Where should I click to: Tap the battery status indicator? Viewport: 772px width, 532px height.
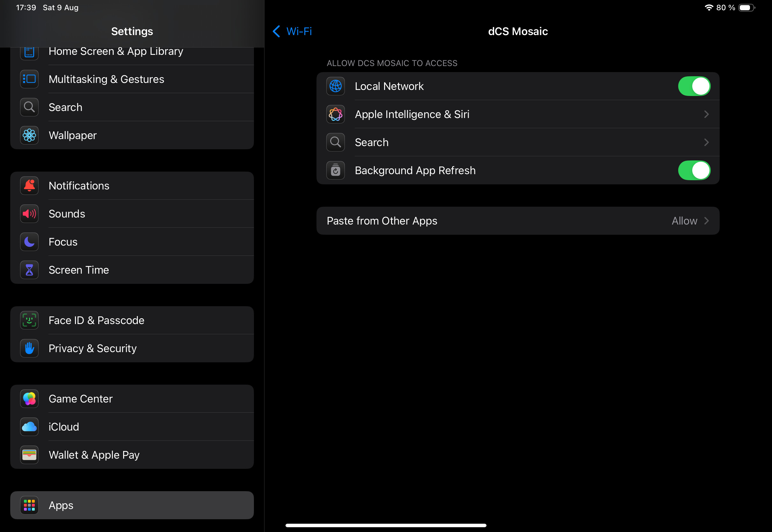tap(746, 8)
